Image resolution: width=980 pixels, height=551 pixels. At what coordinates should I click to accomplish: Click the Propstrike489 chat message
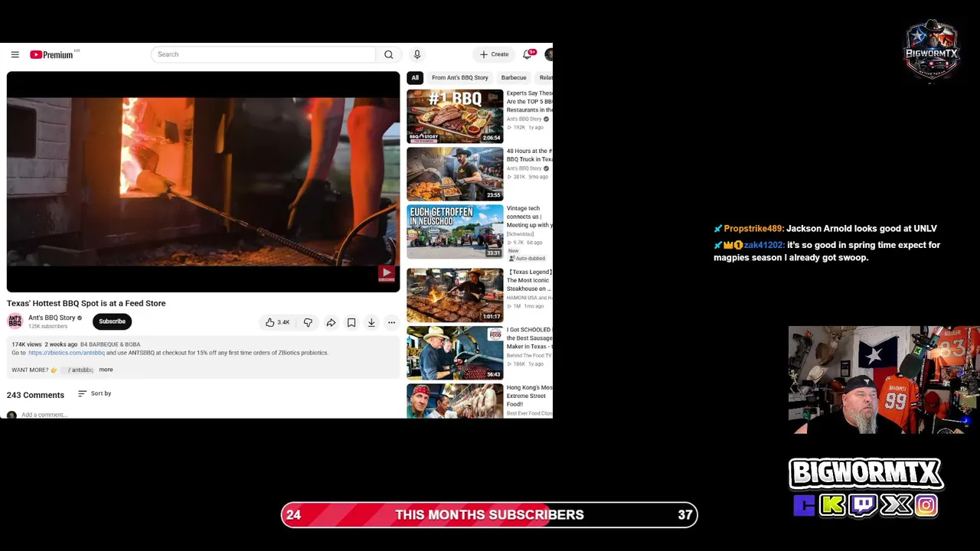pyautogui.click(x=825, y=228)
